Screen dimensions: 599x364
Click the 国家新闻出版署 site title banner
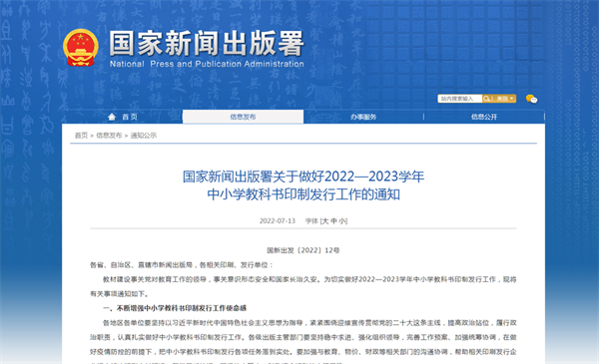pos(207,43)
